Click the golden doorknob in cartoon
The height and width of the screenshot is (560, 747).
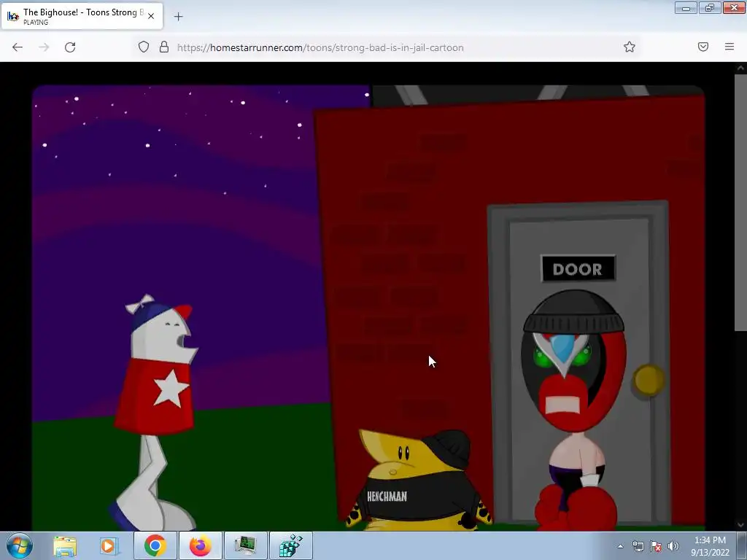click(x=649, y=380)
